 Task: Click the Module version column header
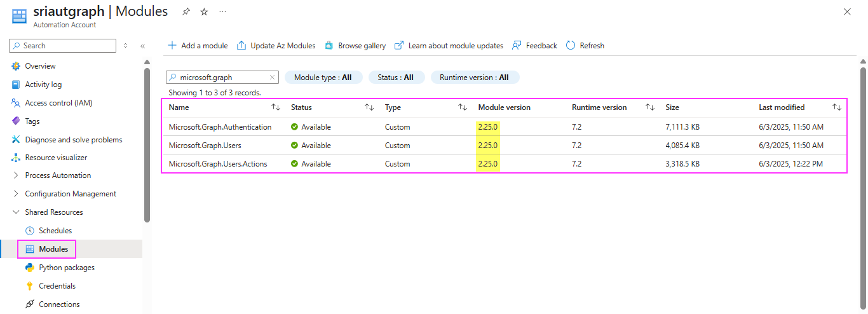click(x=504, y=107)
